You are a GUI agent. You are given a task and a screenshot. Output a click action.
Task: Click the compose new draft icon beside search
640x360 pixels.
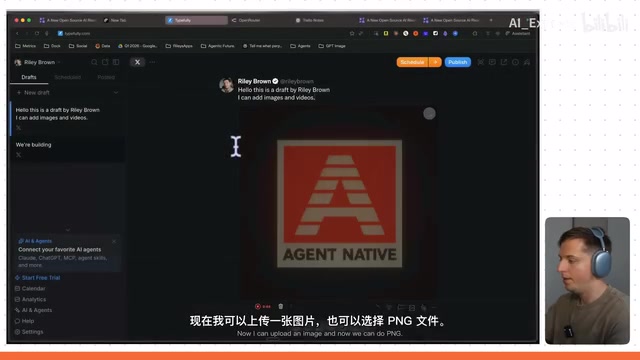(x=105, y=62)
